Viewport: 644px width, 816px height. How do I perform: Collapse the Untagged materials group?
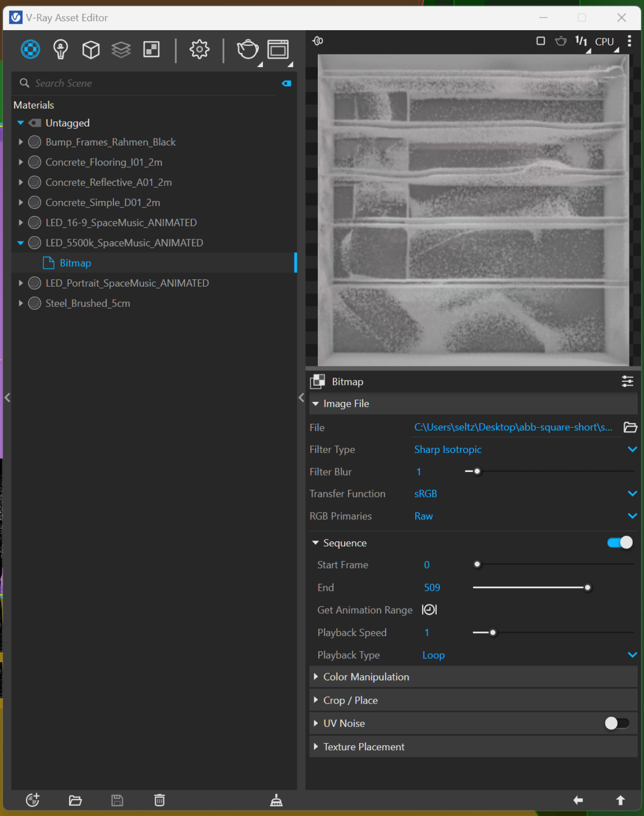click(20, 123)
